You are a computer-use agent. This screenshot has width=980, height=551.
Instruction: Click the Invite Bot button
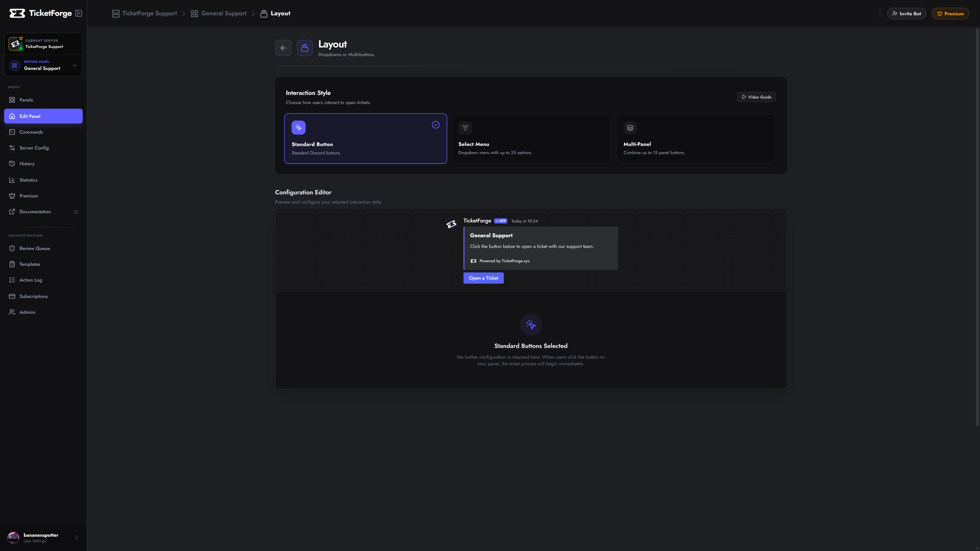pyautogui.click(x=906, y=14)
